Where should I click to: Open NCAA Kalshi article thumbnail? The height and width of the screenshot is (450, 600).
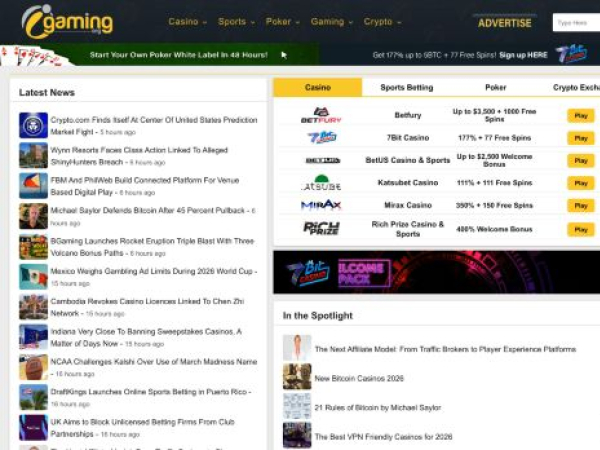point(33,367)
